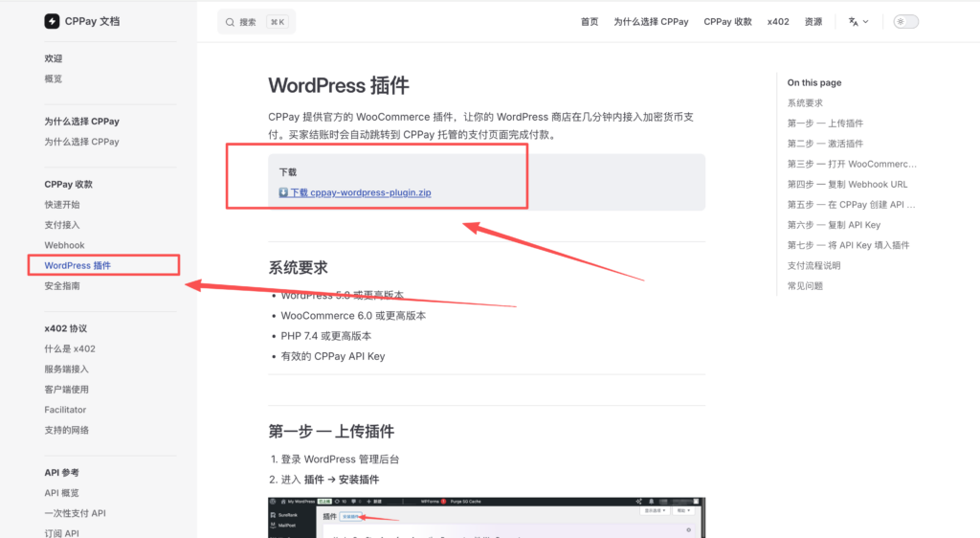The width and height of the screenshot is (980, 538).
Task: Jump to 系统要求 in On this page
Action: click(x=805, y=103)
